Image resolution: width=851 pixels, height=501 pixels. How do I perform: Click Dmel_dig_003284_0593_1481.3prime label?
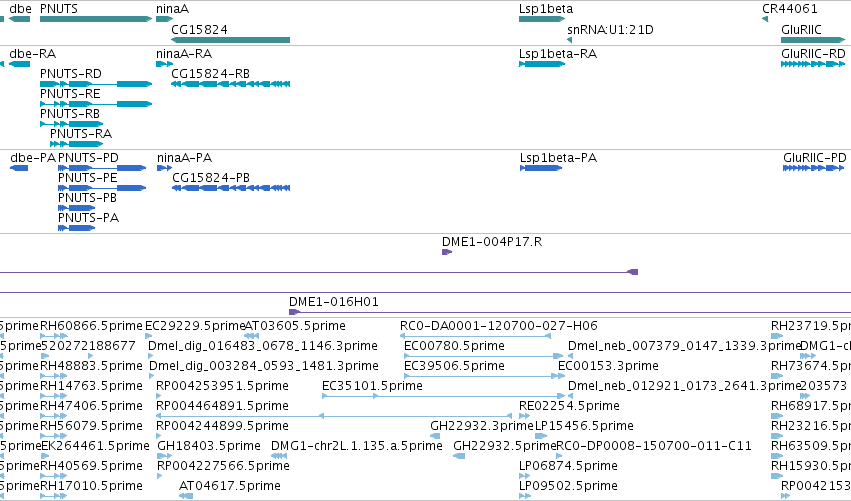263,366
